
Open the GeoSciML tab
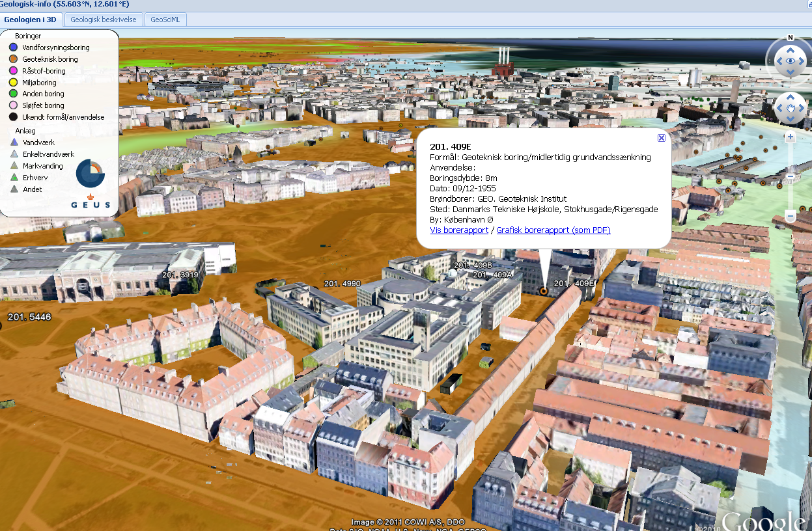(x=165, y=19)
